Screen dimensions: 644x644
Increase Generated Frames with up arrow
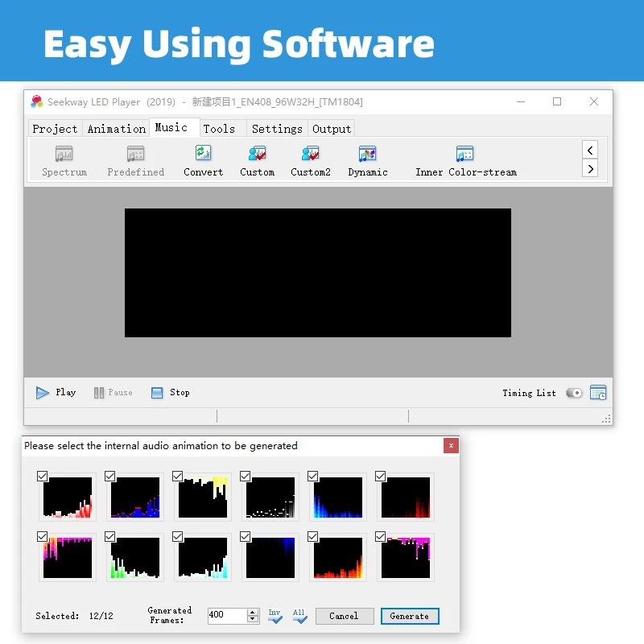click(x=253, y=612)
